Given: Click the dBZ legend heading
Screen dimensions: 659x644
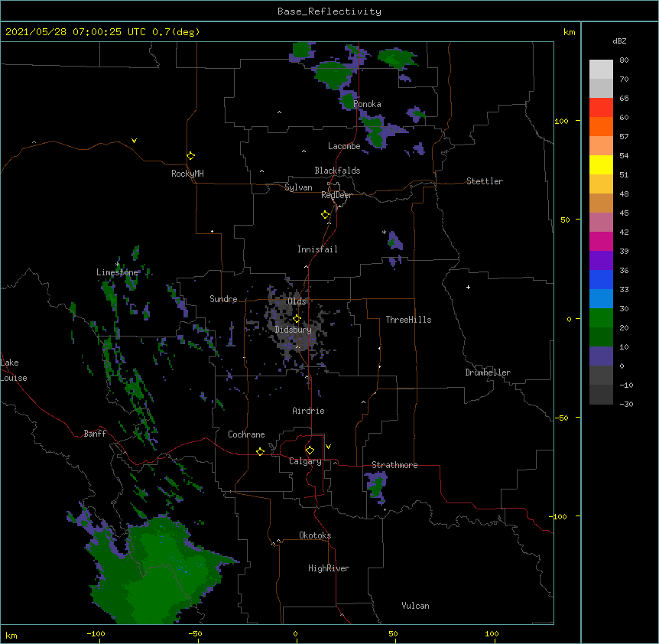Looking at the screenshot, I should tap(619, 41).
